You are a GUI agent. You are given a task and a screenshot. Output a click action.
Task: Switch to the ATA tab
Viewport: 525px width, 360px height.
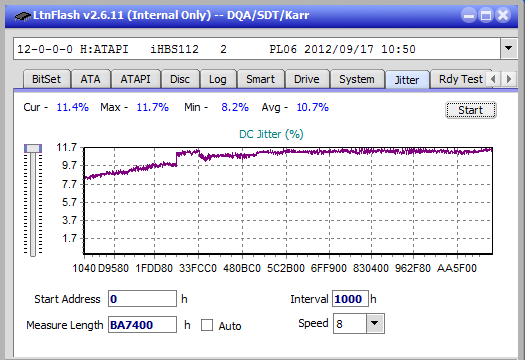click(x=91, y=79)
